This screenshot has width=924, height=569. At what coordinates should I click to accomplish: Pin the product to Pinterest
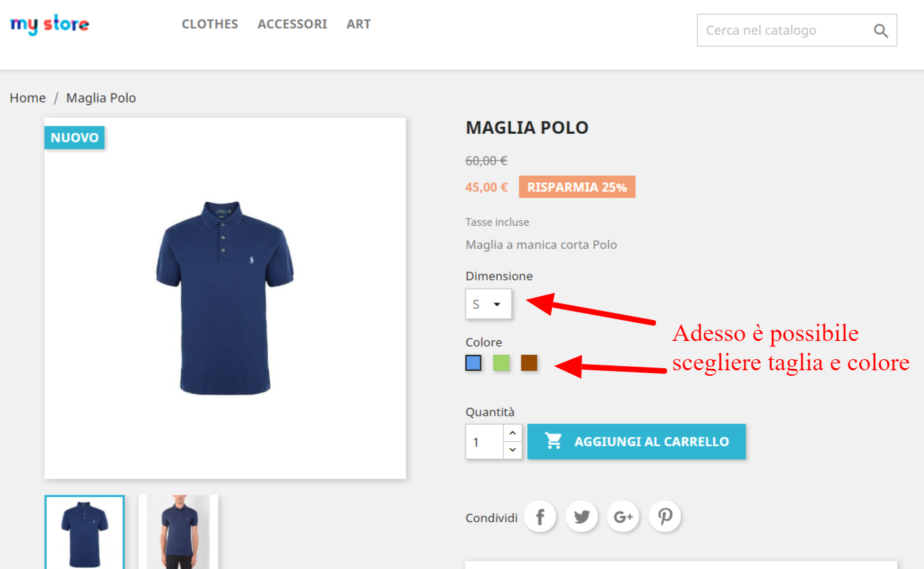click(664, 516)
